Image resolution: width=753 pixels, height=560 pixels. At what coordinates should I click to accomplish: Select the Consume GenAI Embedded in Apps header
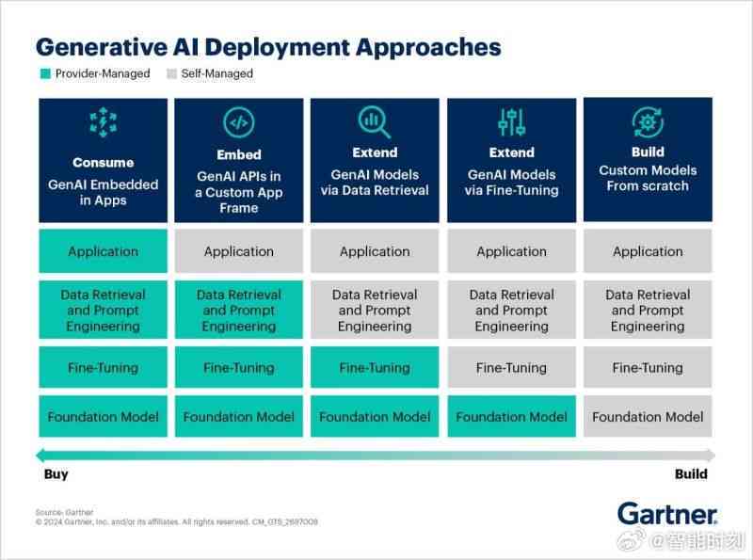[x=104, y=160]
